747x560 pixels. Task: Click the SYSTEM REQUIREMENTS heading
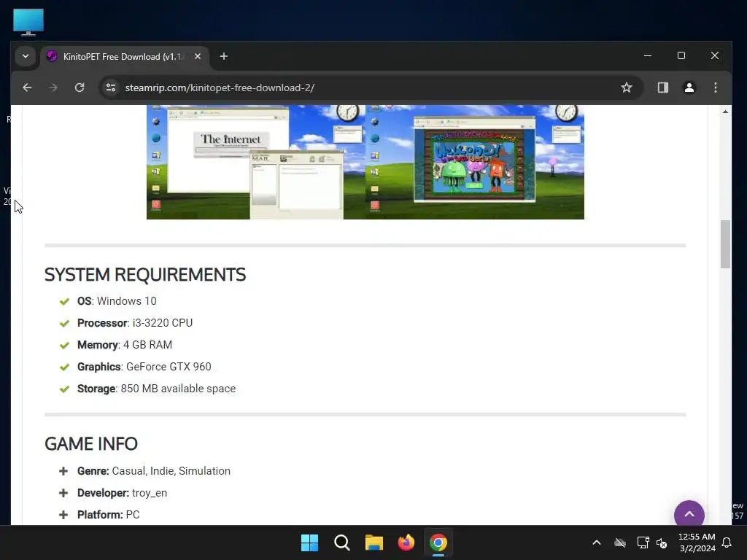point(145,275)
